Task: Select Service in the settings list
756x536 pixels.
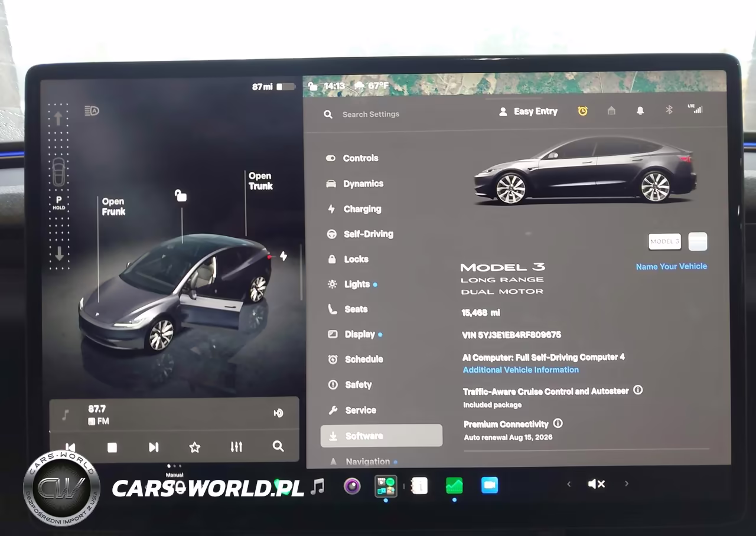Action: [x=353, y=410]
